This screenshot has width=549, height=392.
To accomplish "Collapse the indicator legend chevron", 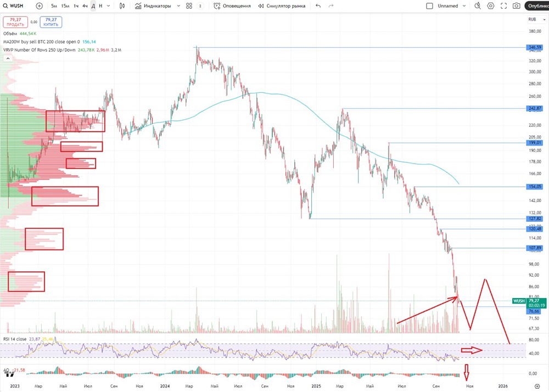I will [8, 58].
